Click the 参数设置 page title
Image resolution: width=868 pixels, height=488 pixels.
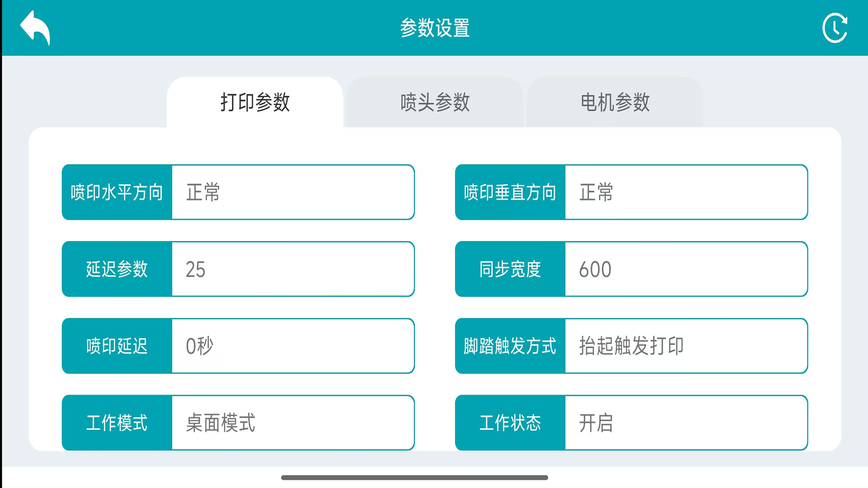tap(435, 28)
